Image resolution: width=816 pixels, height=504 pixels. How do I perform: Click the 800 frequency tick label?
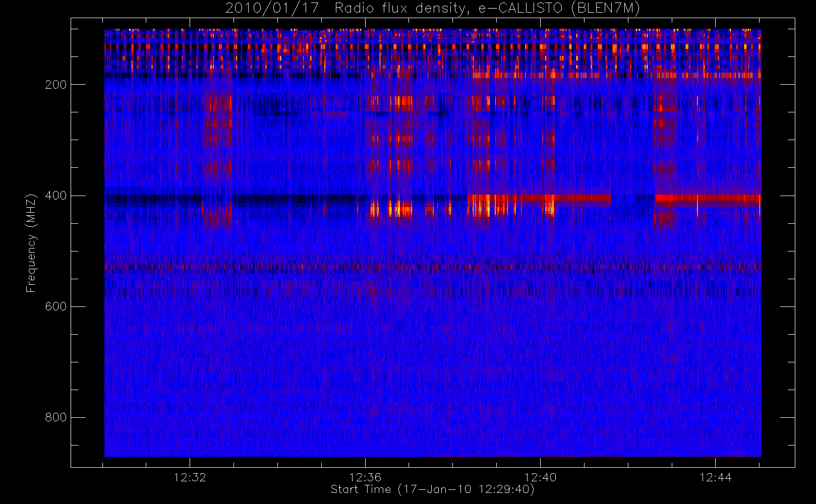pyautogui.click(x=55, y=417)
